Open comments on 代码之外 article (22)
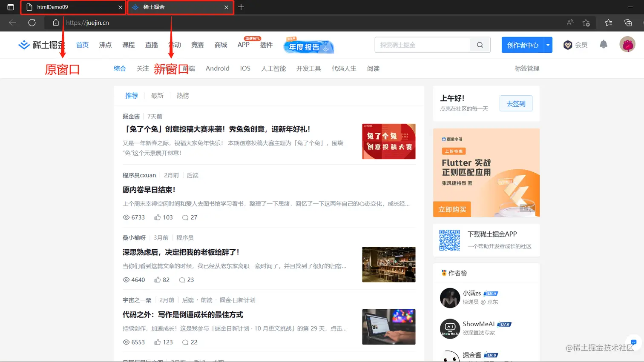644x362 pixels. tap(190, 342)
